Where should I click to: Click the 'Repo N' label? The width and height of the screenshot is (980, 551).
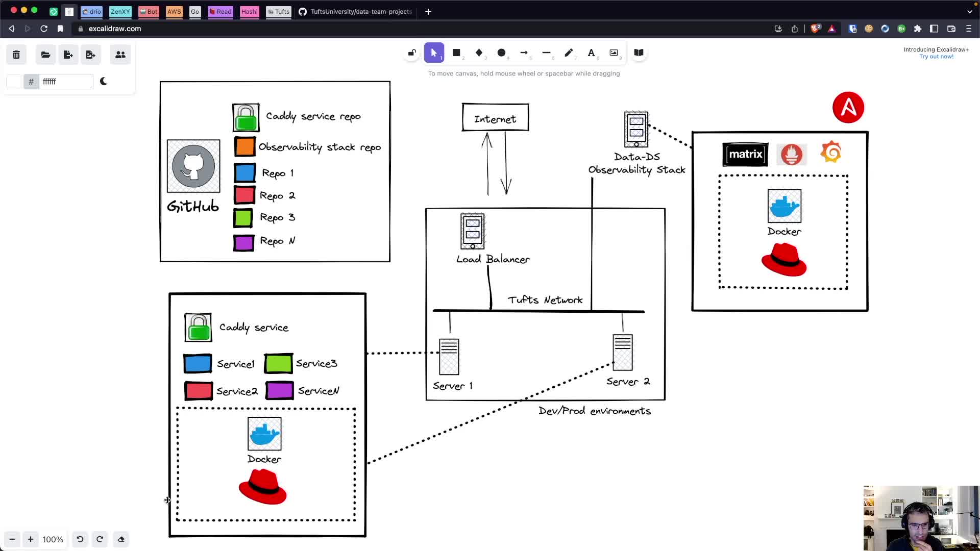tap(278, 241)
